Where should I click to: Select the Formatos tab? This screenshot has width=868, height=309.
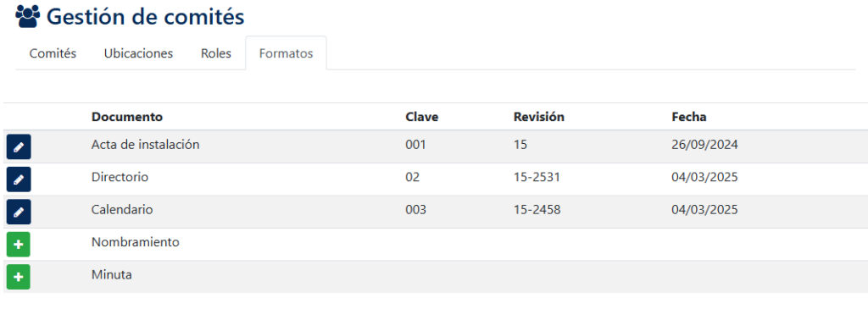287,53
